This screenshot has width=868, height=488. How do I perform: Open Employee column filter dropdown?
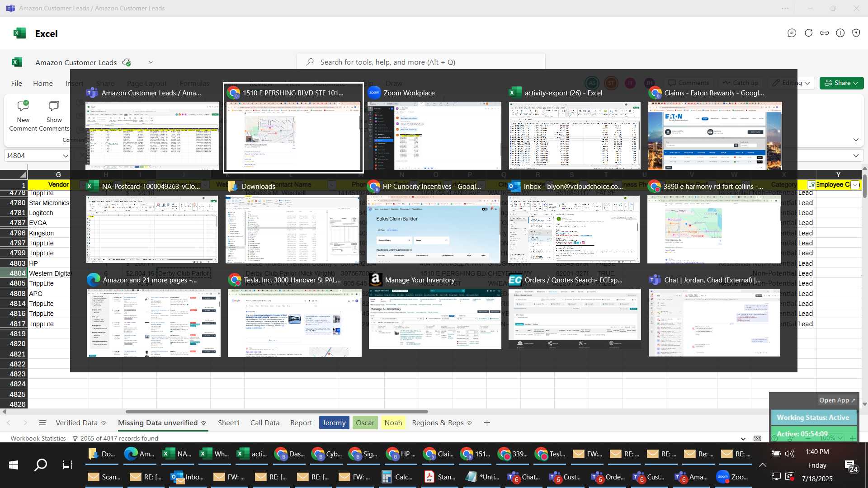click(855, 185)
